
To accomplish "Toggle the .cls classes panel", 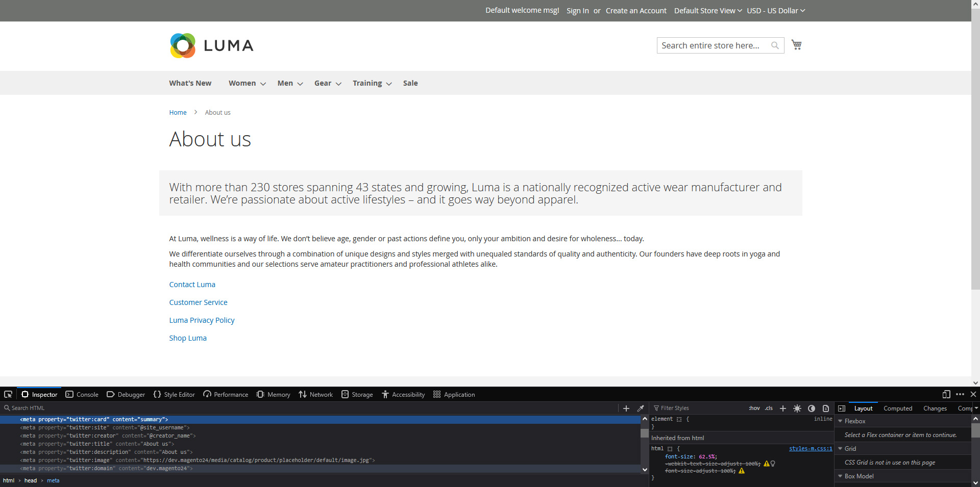I will click(769, 408).
